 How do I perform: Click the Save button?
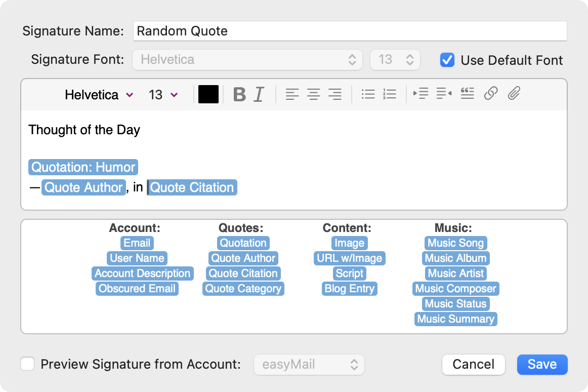click(x=542, y=364)
